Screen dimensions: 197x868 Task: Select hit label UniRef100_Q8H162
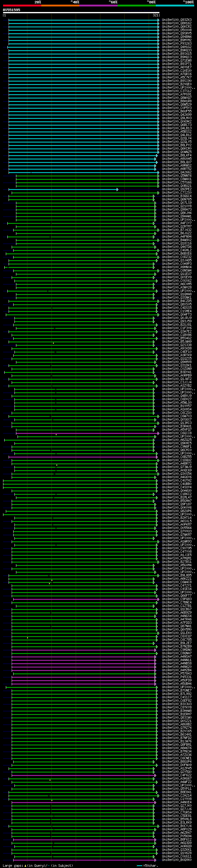tap(177, 23)
